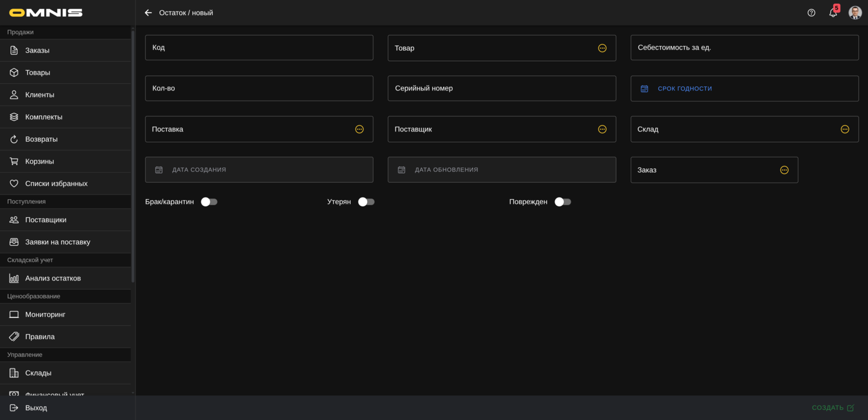Turn on the Поврежден switch
Image resolution: width=868 pixels, height=420 pixels.
[562, 202]
